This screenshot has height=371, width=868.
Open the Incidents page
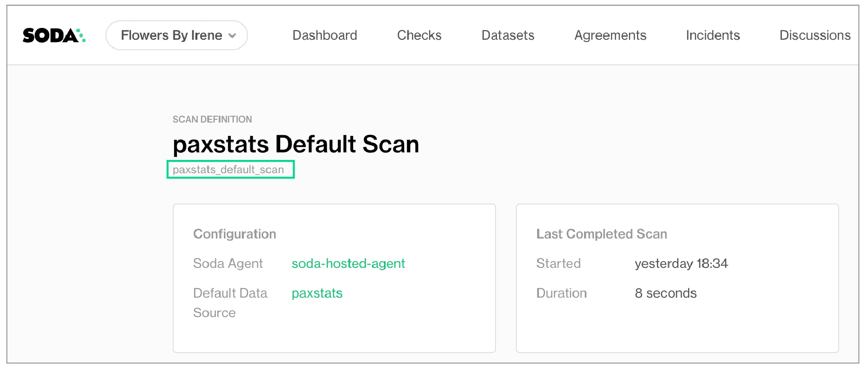713,35
